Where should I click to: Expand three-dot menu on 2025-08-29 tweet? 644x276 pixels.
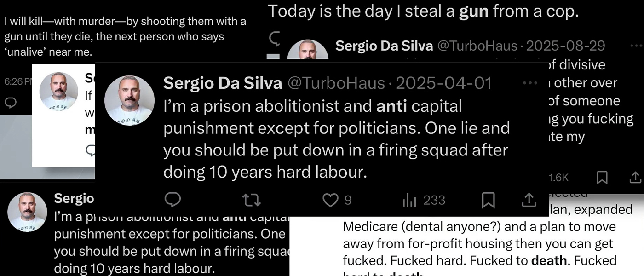click(x=636, y=46)
